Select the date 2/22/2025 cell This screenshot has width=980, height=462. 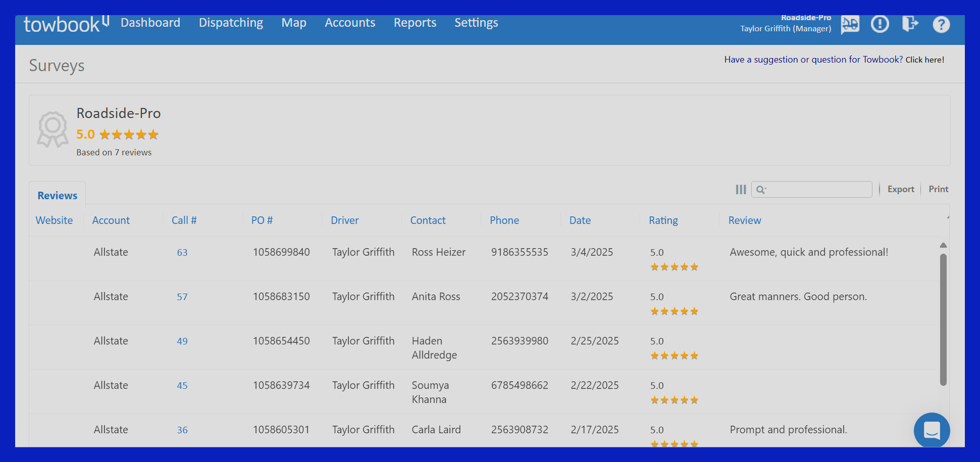(594, 385)
